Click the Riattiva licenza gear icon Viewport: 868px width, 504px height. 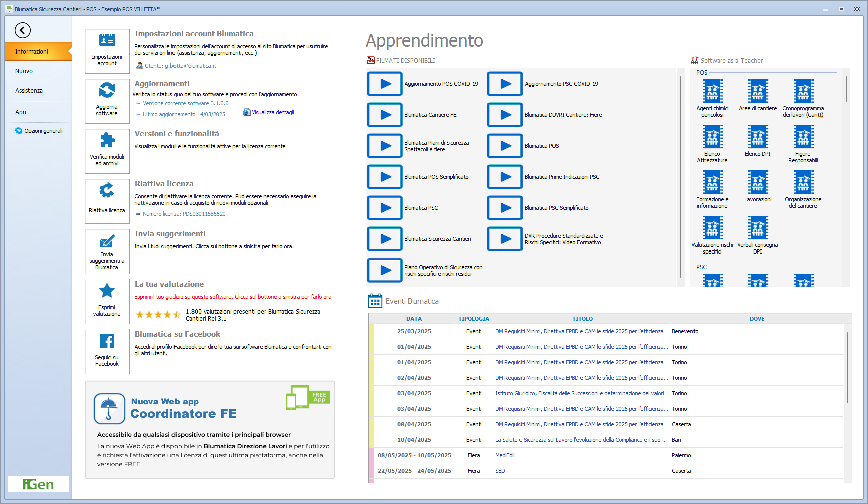(x=107, y=201)
